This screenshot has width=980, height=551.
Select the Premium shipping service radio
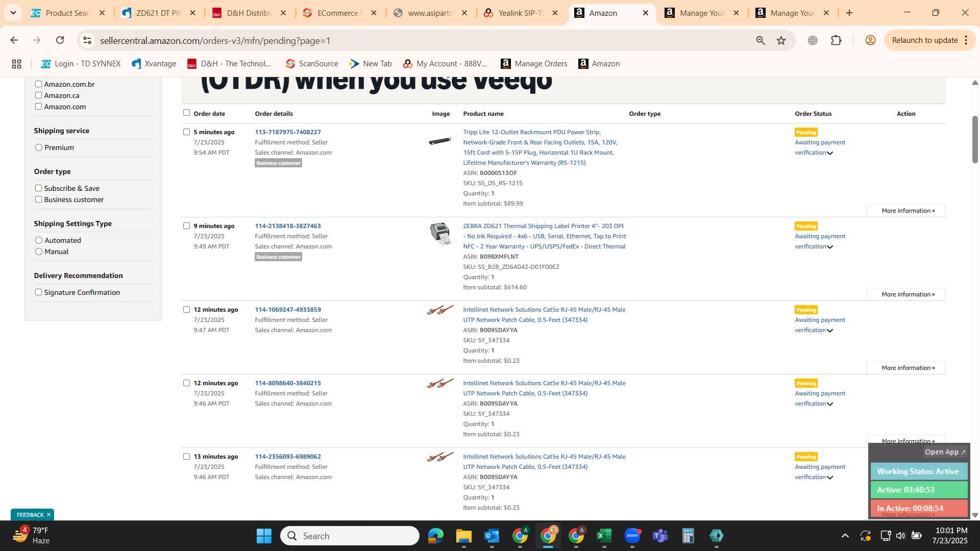39,147
